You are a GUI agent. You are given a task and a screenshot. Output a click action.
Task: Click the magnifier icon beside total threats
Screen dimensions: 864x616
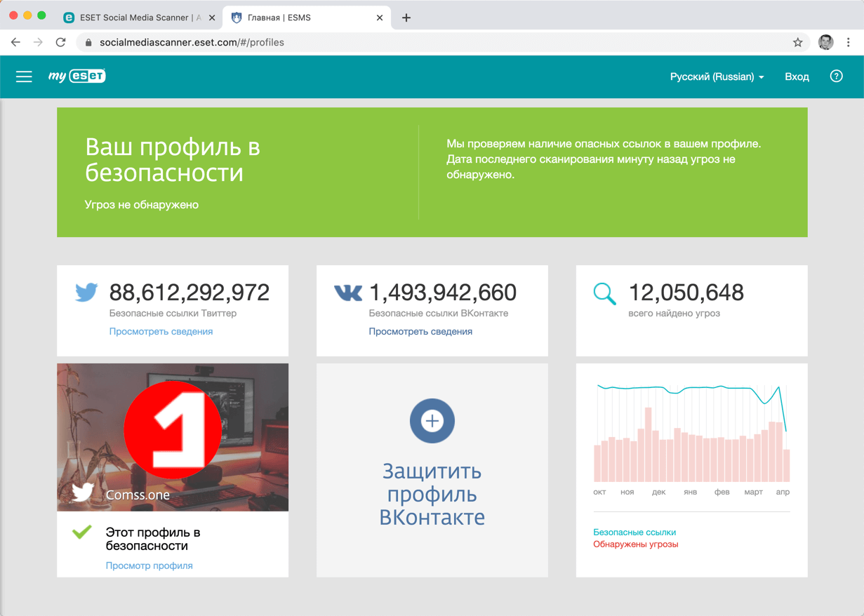tap(604, 293)
